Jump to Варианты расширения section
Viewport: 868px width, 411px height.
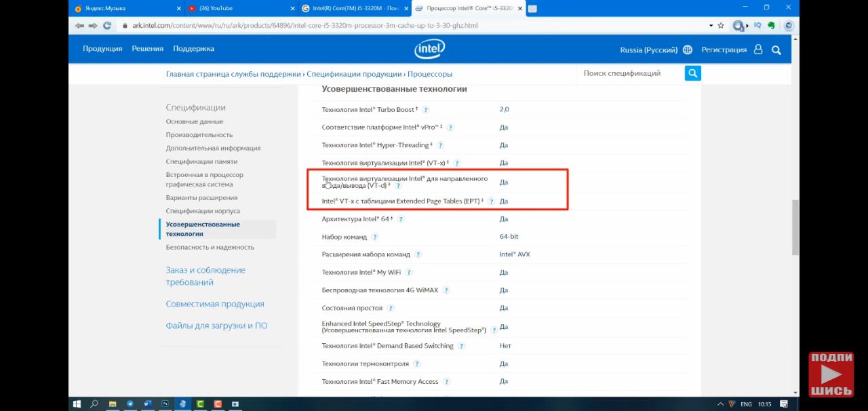pyautogui.click(x=201, y=198)
